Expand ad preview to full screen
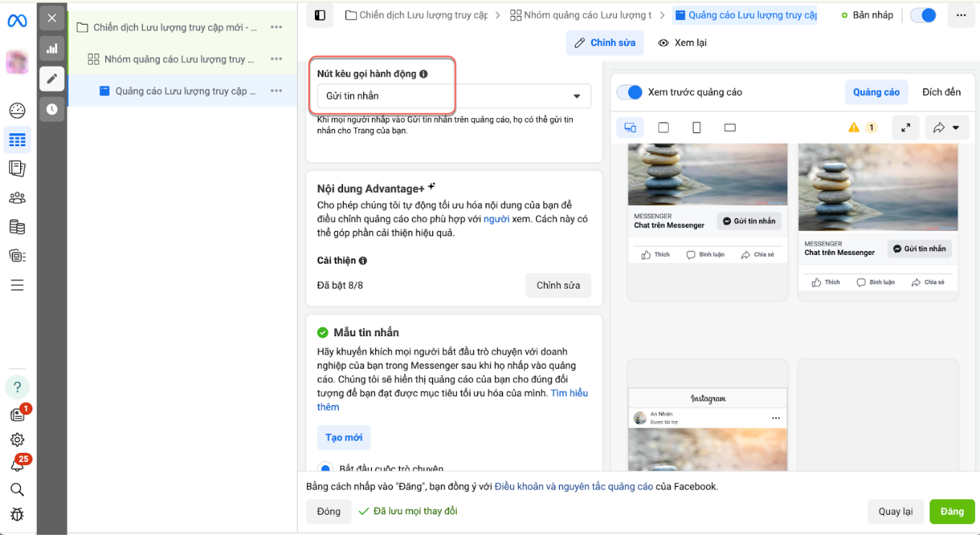The height and width of the screenshot is (535, 980). (906, 128)
